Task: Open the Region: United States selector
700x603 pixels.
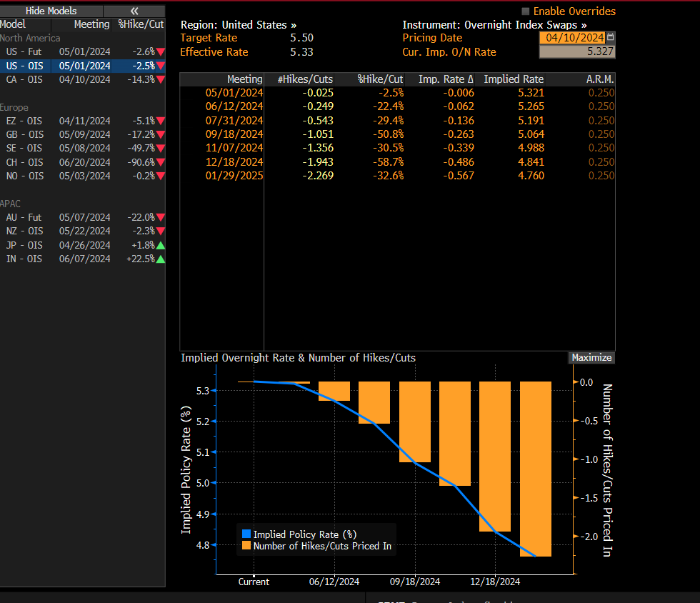Action: click(x=239, y=25)
